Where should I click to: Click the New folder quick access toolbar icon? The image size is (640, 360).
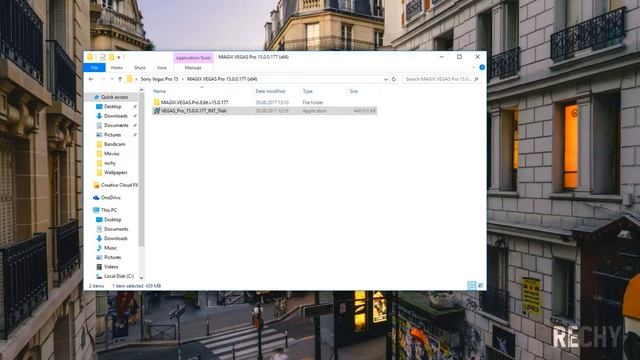(111, 57)
